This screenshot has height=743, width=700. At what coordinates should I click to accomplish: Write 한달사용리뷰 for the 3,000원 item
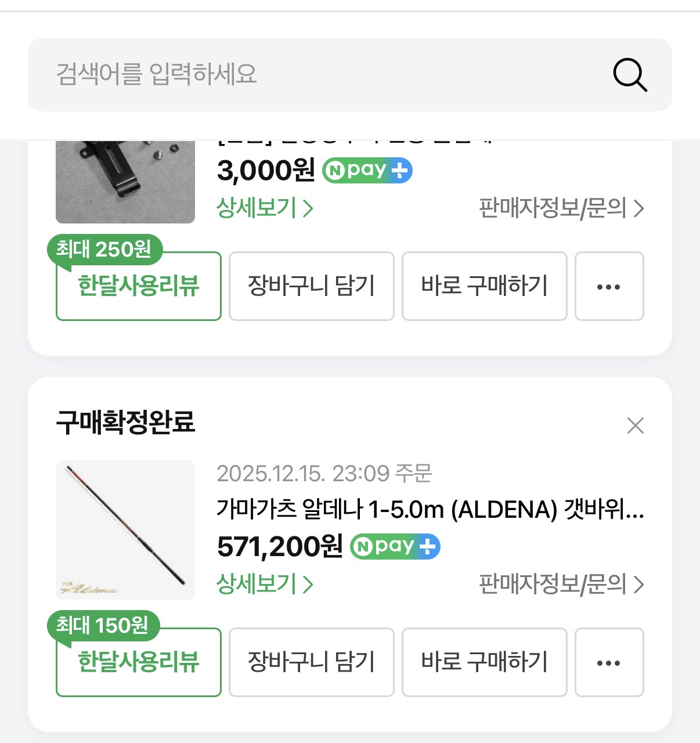(139, 286)
